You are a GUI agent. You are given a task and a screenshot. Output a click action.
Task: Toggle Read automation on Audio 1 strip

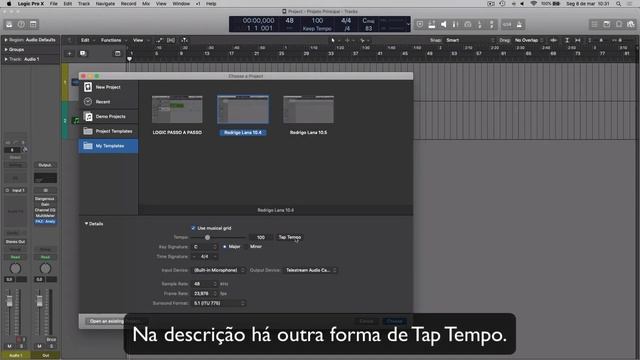tap(16, 257)
